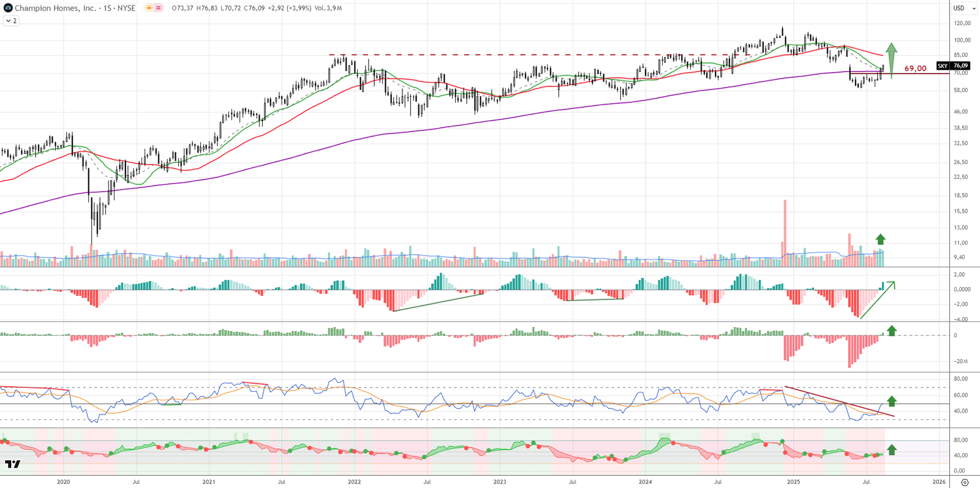Click the 2025 label on time axis
Image resolution: width=980 pixels, height=488 pixels.
(x=793, y=482)
